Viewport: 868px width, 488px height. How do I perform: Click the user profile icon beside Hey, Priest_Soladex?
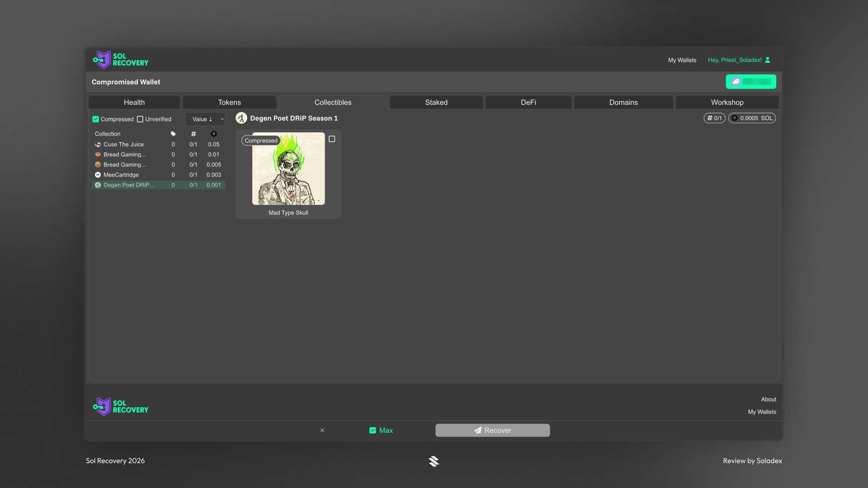[x=768, y=60]
